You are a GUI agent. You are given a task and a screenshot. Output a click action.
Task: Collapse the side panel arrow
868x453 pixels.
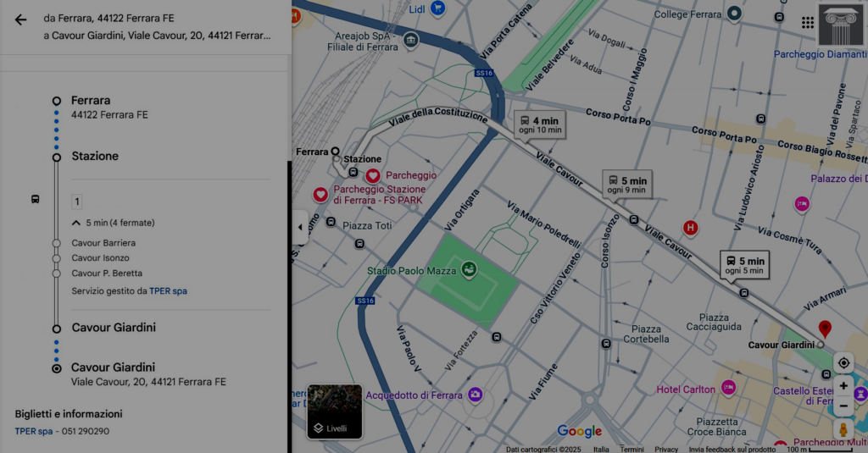click(x=300, y=227)
